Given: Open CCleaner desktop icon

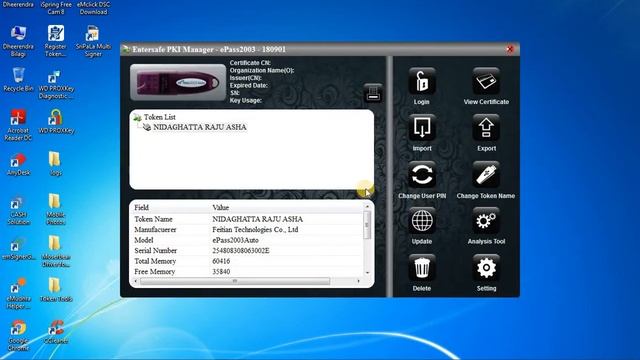Looking at the screenshot, I should pos(56,331).
